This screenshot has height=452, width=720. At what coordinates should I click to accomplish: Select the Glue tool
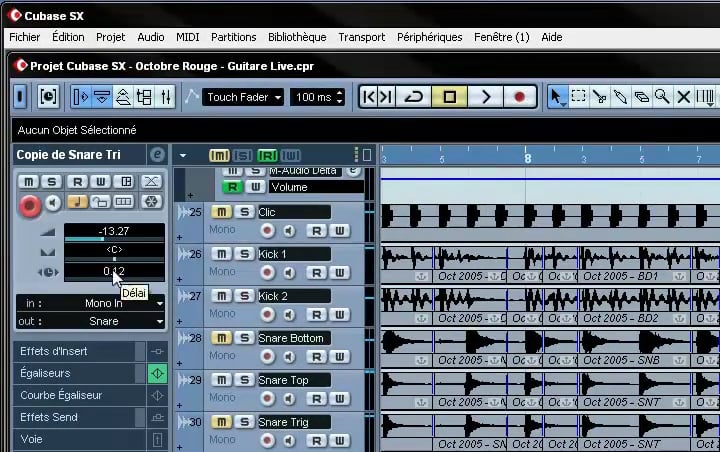pos(620,97)
